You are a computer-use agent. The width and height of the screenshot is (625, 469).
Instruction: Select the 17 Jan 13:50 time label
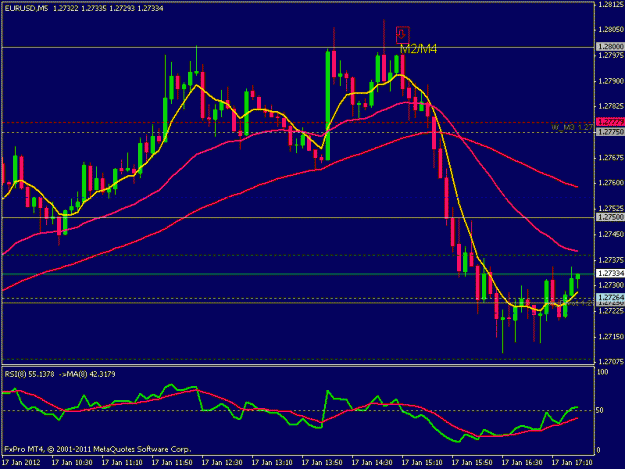pyautogui.click(x=322, y=463)
